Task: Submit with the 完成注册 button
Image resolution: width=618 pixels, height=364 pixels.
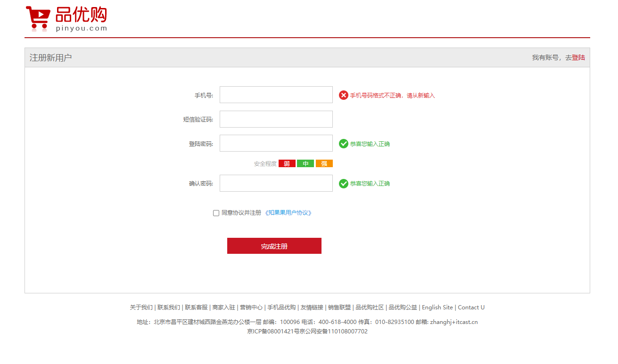Action: click(274, 246)
